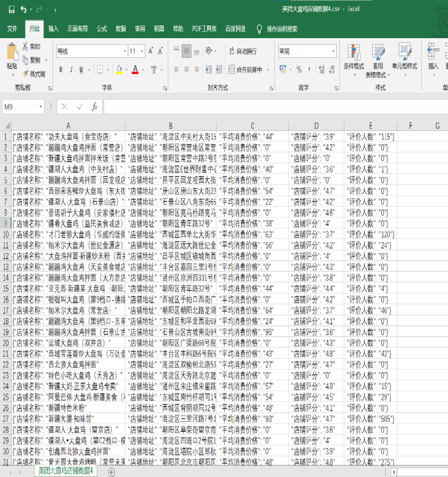Decrease font size with smaller A icon
This screenshot has height=477, width=448.
(161, 51)
